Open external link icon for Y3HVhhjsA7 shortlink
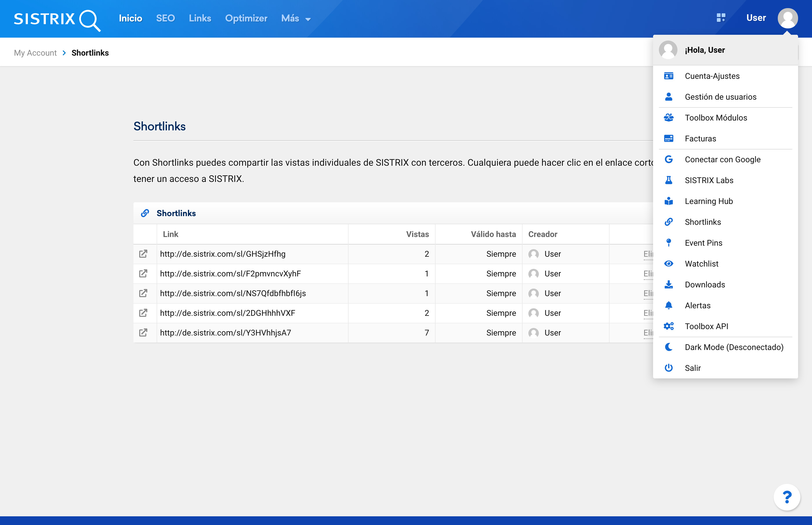This screenshot has width=812, height=525. (143, 333)
